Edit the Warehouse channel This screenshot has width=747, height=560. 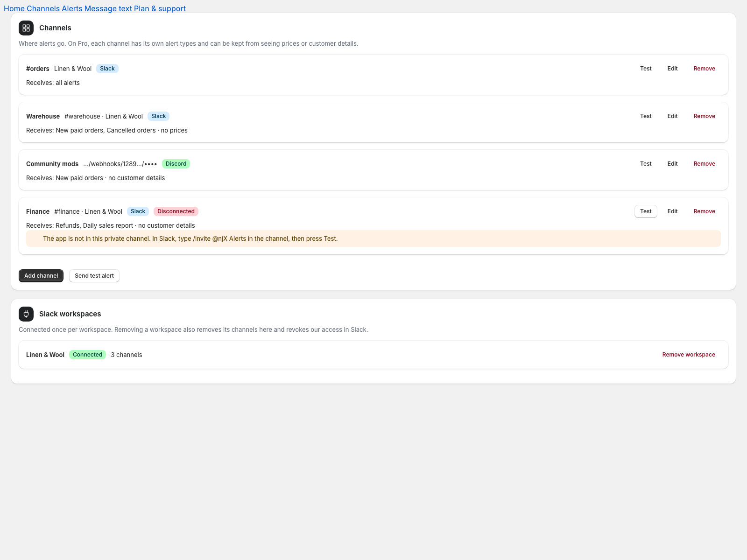pyautogui.click(x=672, y=116)
